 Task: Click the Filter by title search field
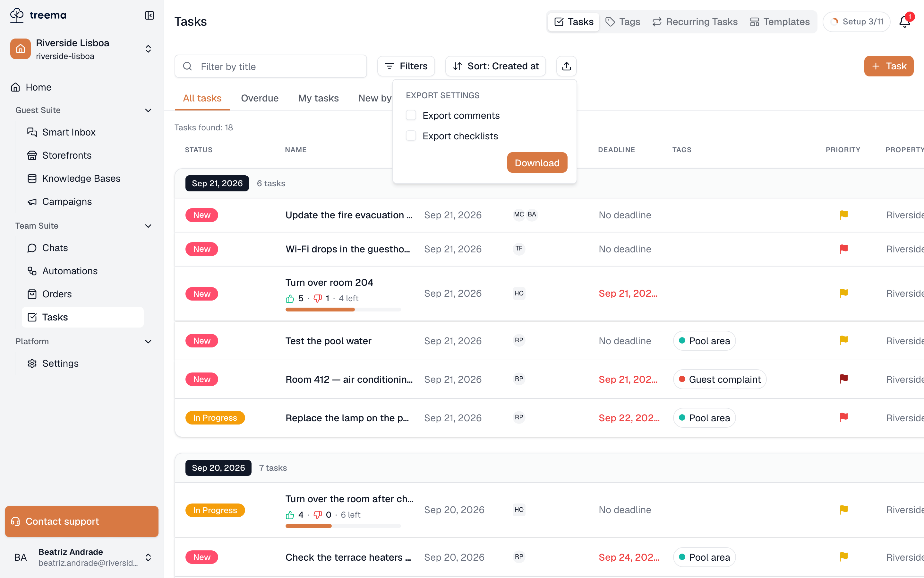270,66
